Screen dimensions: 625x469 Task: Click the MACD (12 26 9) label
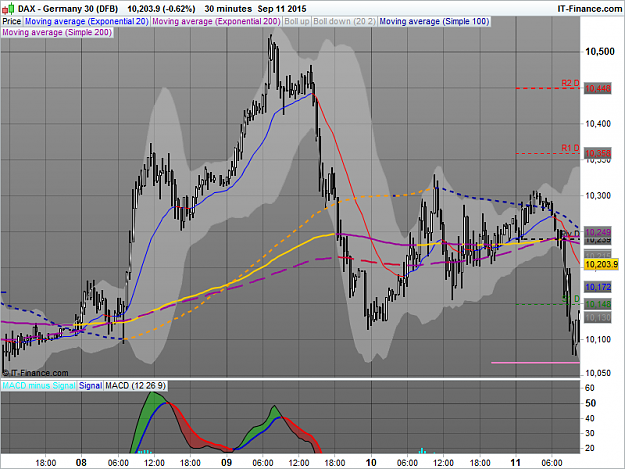pos(135,386)
